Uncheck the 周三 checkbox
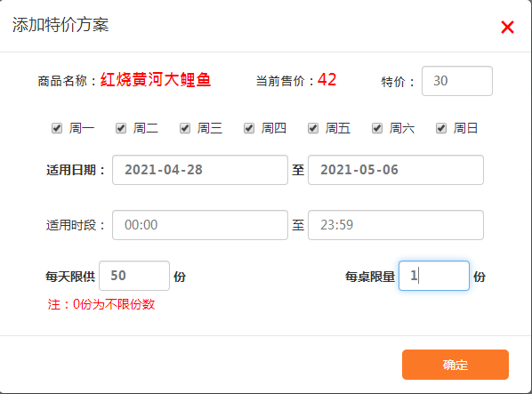 pyautogui.click(x=185, y=128)
